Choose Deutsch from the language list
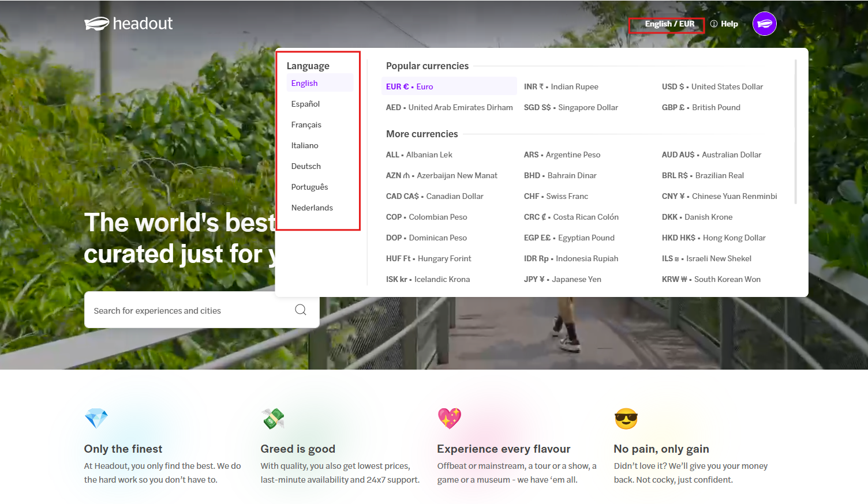This screenshot has height=504, width=868. pyautogui.click(x=306, y=166)
